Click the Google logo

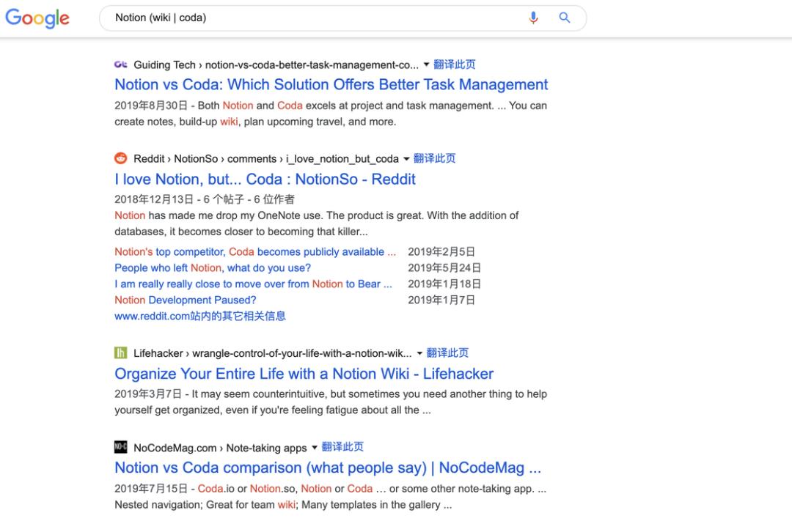(x=37, y=18)
